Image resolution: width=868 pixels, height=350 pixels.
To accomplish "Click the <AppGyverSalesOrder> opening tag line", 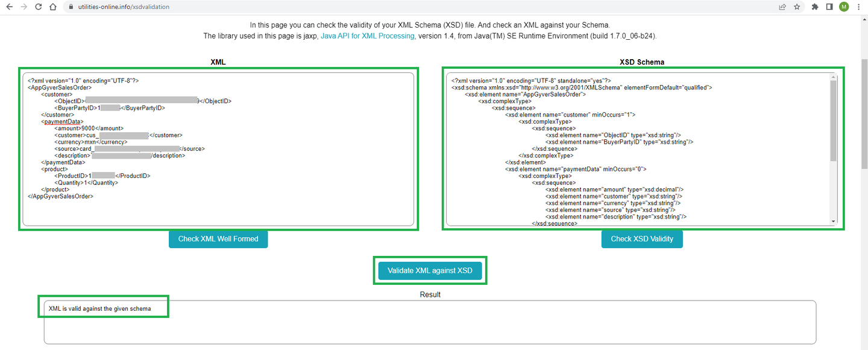I will [60, 87].
